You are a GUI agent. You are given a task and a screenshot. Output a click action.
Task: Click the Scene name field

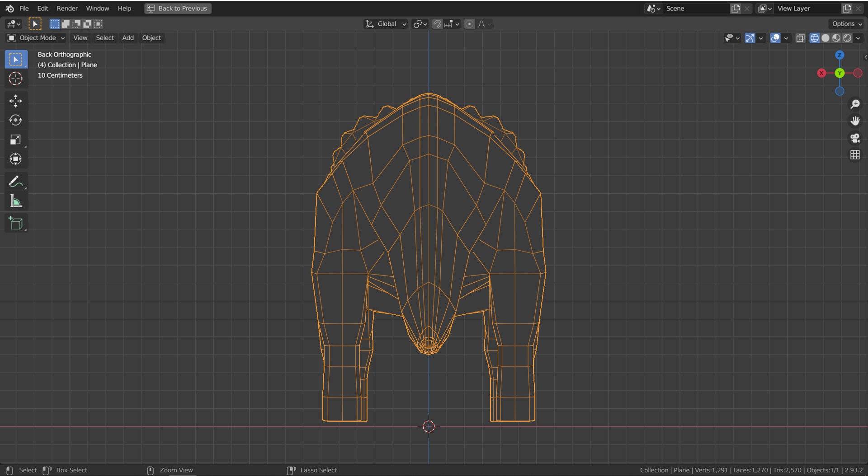[x=696, y=8]
